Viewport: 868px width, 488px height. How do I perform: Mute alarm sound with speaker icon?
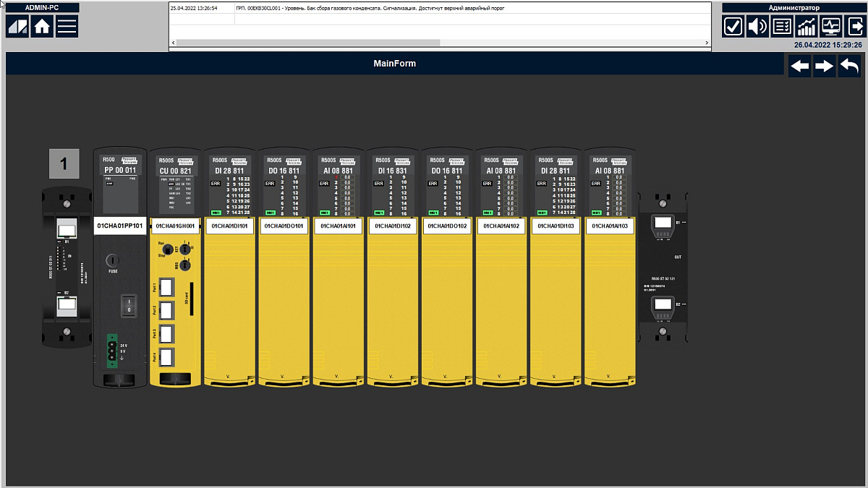(757, 27)
